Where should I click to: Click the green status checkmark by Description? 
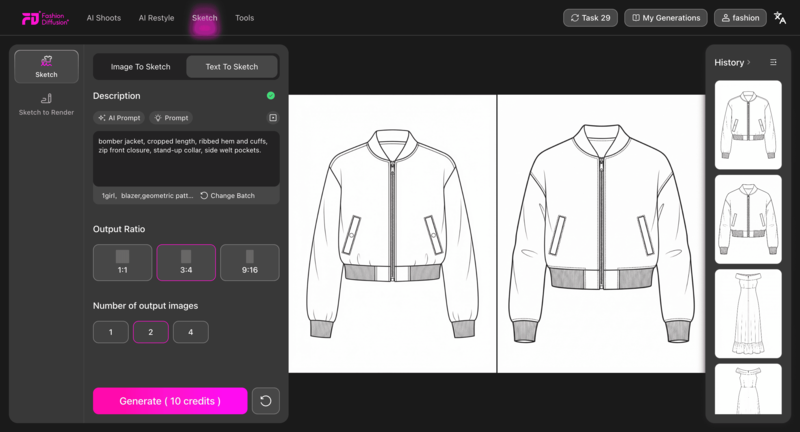tap(271, 96)
